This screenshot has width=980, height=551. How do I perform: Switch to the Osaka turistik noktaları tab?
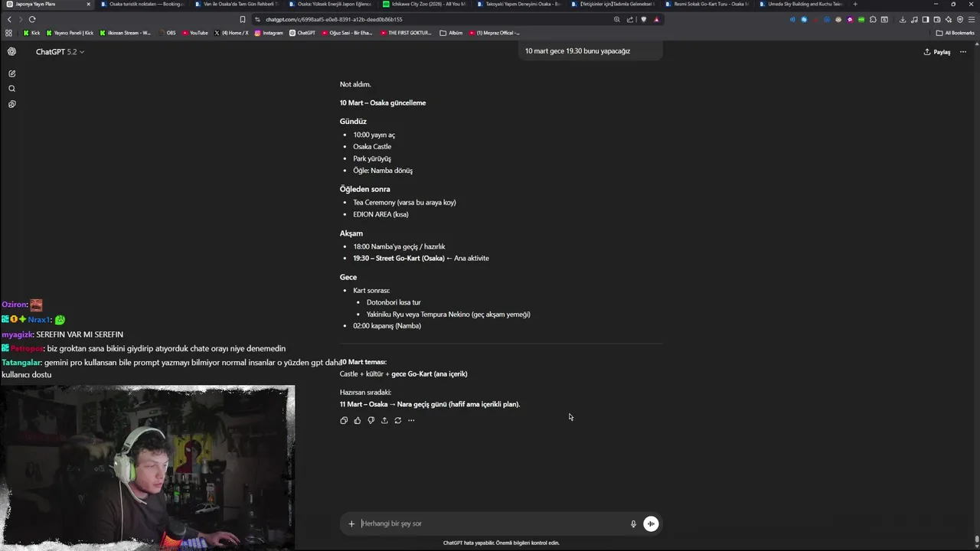click(142, 4)
